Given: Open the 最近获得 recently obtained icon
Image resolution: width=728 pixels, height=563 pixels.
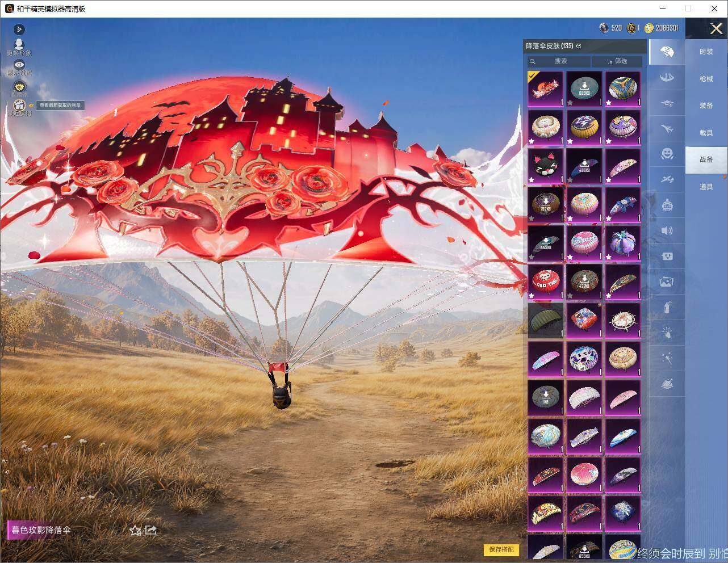Looking at the screenshot, I should [x=19, y=106].
